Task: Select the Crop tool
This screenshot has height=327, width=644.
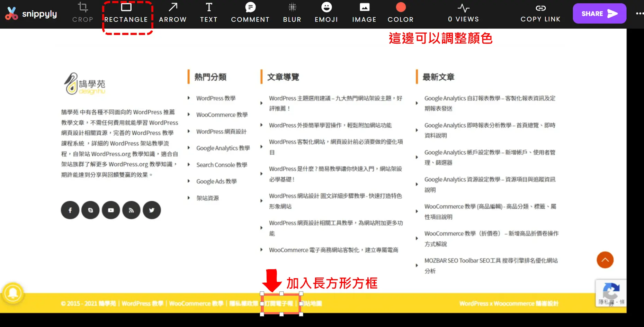Action: [x=83, y=13]
